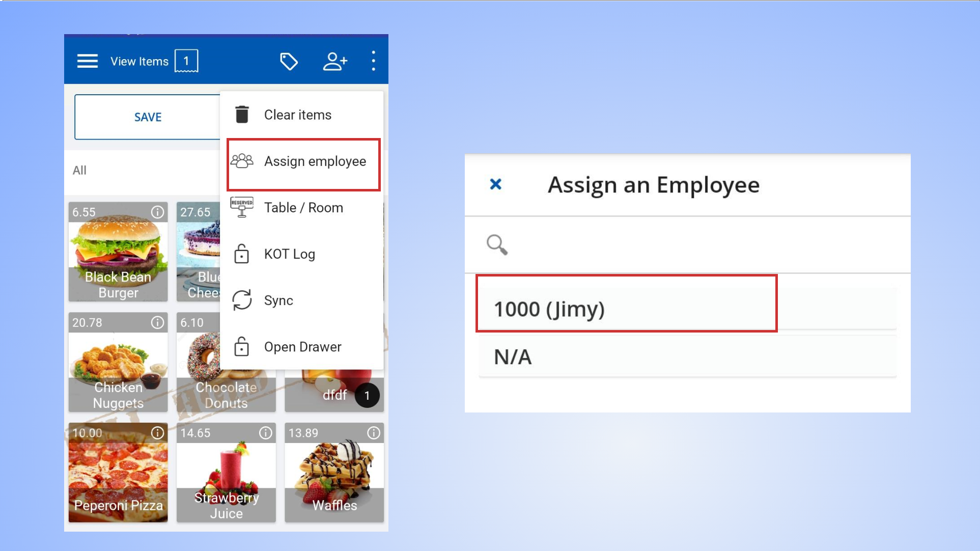Click Sync in the dropdown menu
980x551 pixels.
[278, 300]
